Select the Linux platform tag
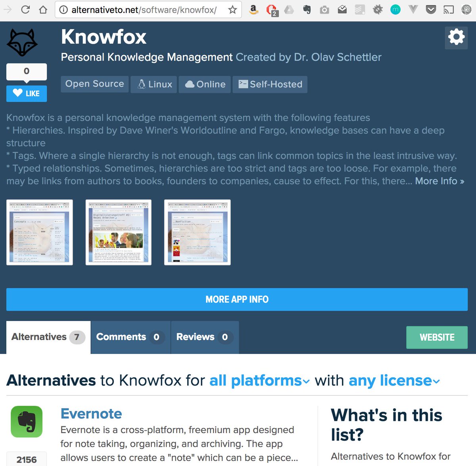This screenshot has height=466, width=476. pyautogui.click(x=155, y=84)
